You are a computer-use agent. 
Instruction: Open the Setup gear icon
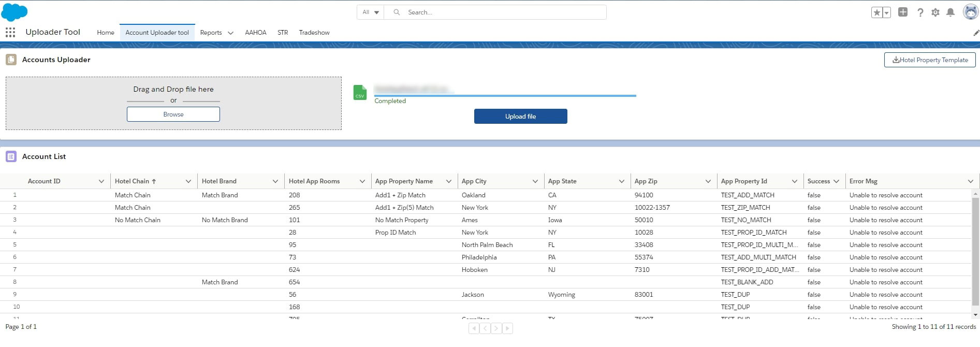(x=935, y=12)
